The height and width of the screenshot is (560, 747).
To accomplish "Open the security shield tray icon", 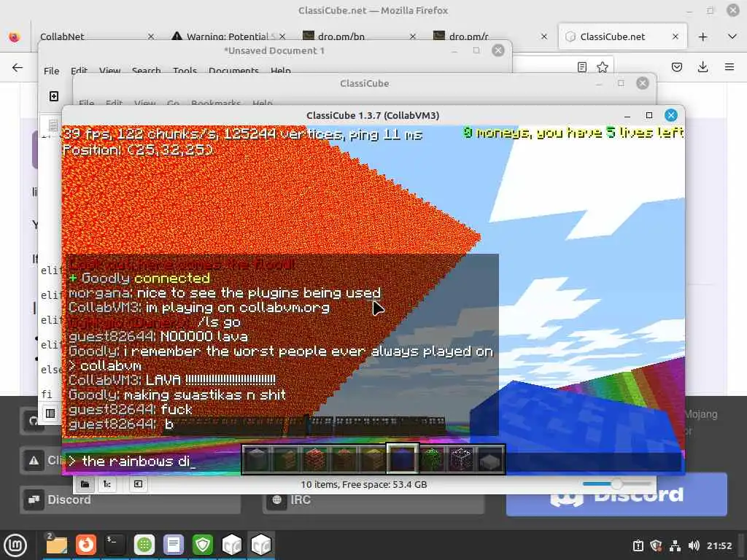I will click(x=656, y=545).
